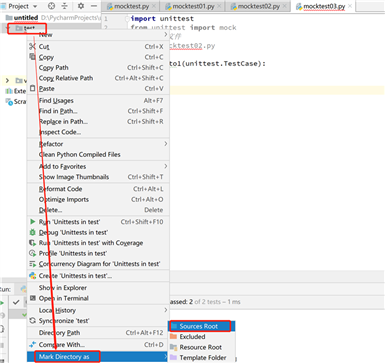
Task: Select the test folder in tree
Action: (x=29, y=28)
